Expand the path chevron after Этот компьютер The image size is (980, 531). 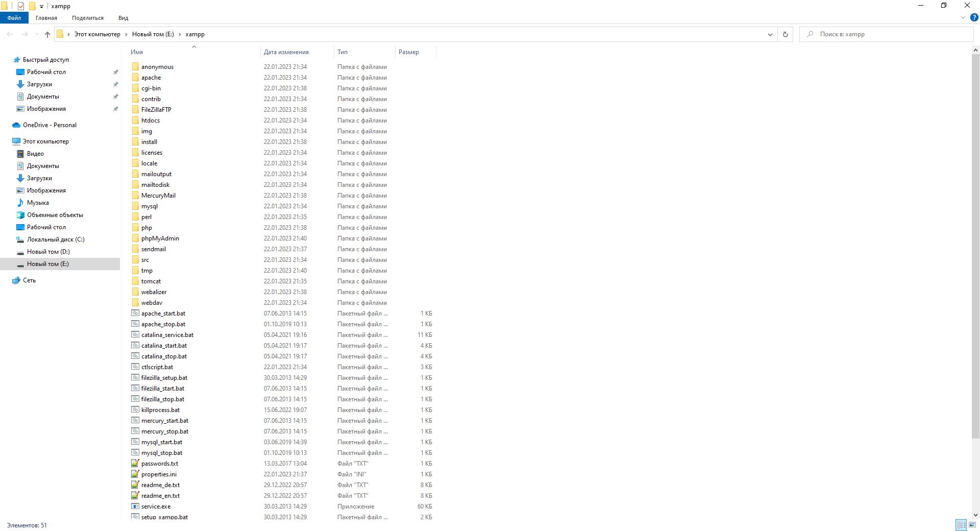(x=126, y=34)
